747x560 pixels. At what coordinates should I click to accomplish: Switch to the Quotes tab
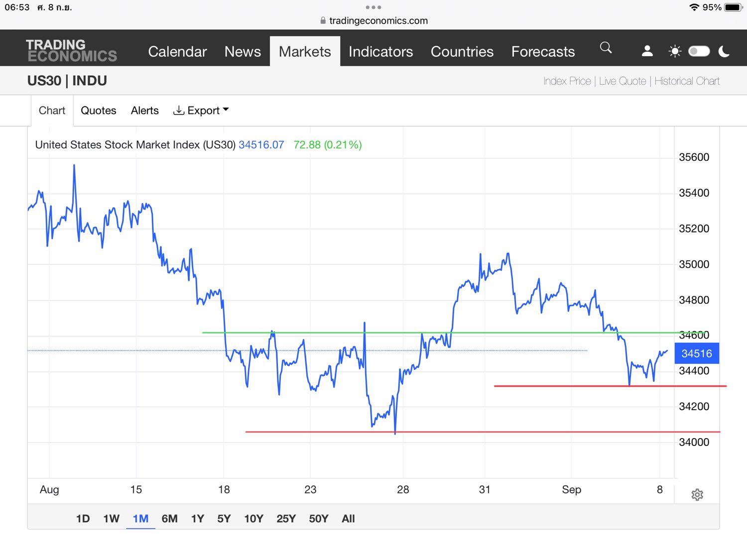[99, 111]
